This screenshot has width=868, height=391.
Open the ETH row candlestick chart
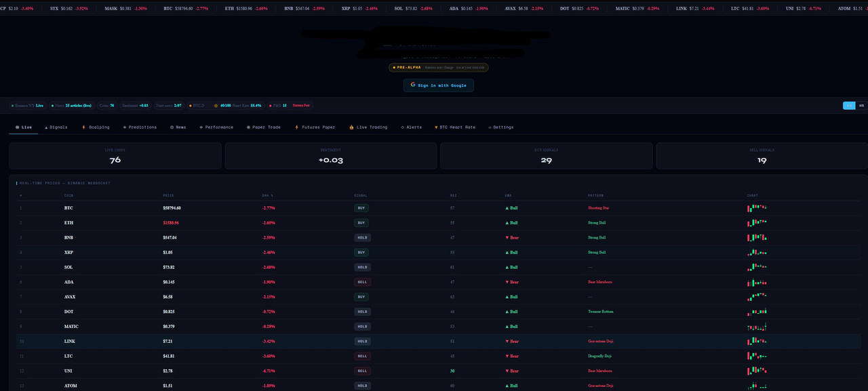757,222
